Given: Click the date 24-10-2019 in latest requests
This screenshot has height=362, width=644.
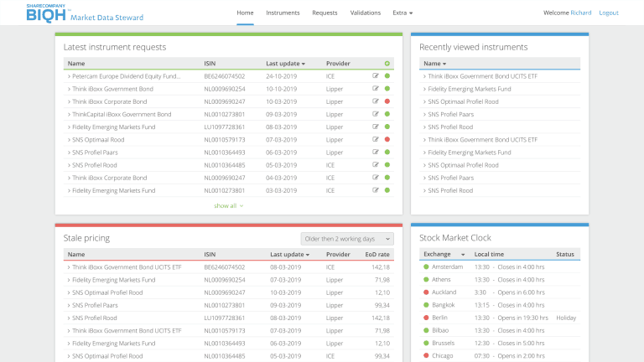Looking at the screenshot, I should coord(282,76).
